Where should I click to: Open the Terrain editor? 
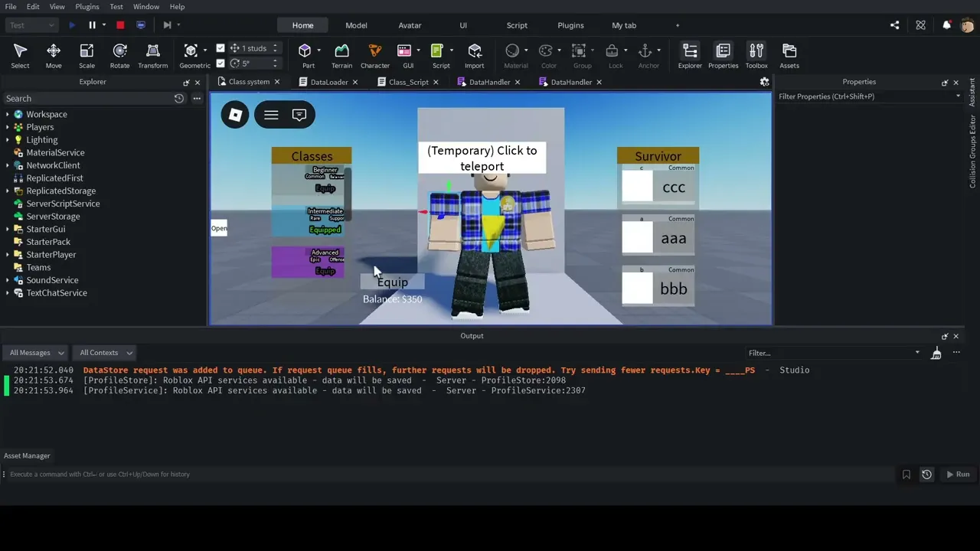[341, 56]
